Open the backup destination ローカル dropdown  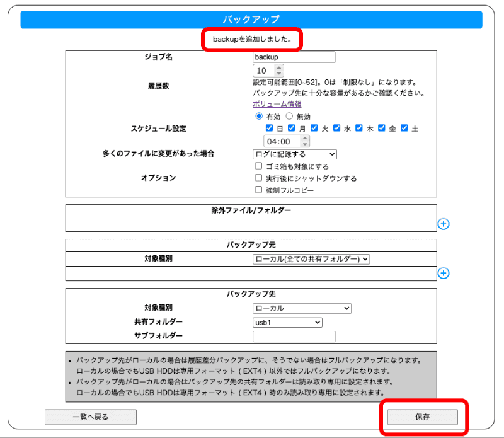(302, 308)
